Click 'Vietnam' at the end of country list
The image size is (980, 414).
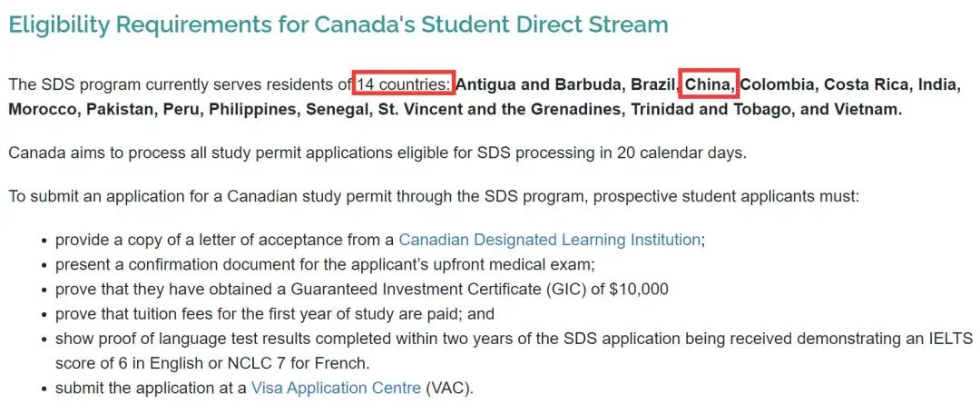coord(868,110)
